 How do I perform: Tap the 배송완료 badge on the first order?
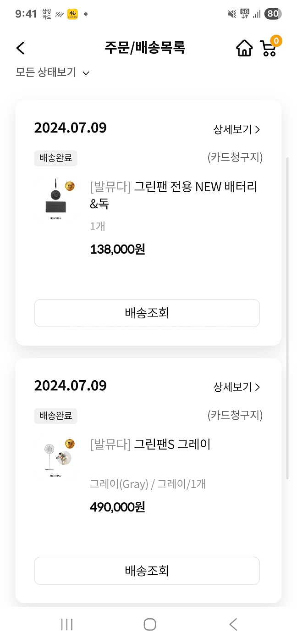coord(55,158)
